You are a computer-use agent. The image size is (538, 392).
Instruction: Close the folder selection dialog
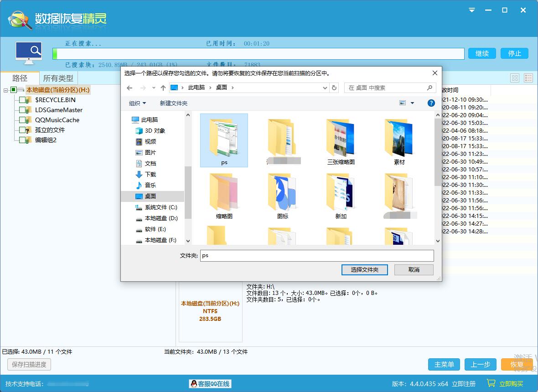coord(435,73)
